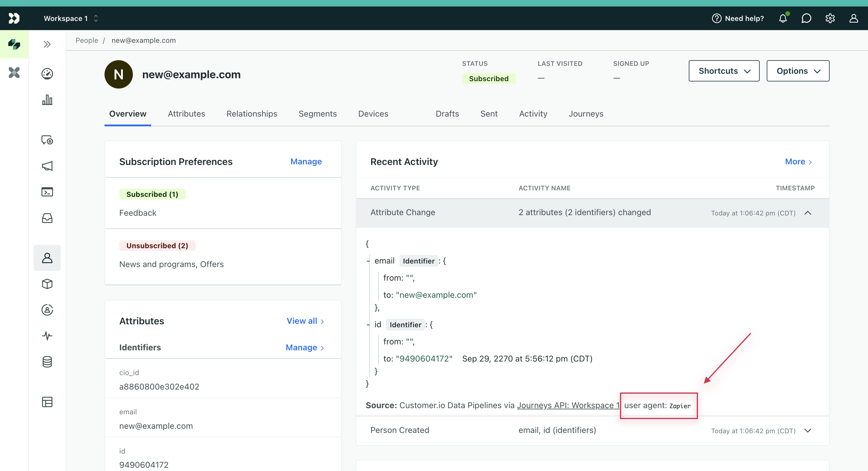This screenshot has height=471, width=868.
Task: Expand the Shortcuts dropdown button
Action: [724, 71]
